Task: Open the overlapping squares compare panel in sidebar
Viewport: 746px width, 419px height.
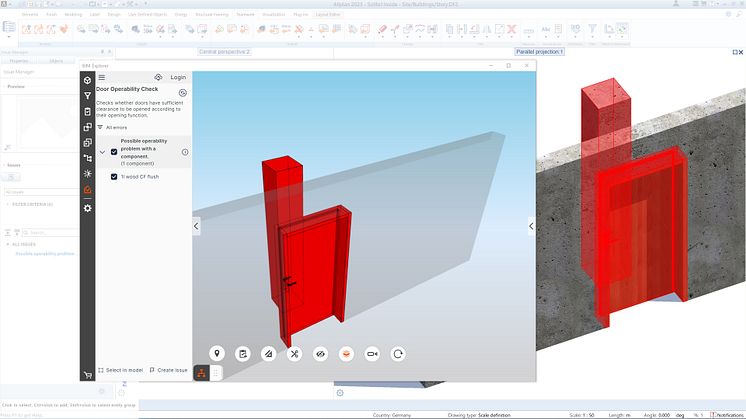Action: pyautogui.click(x=88, y=127)
